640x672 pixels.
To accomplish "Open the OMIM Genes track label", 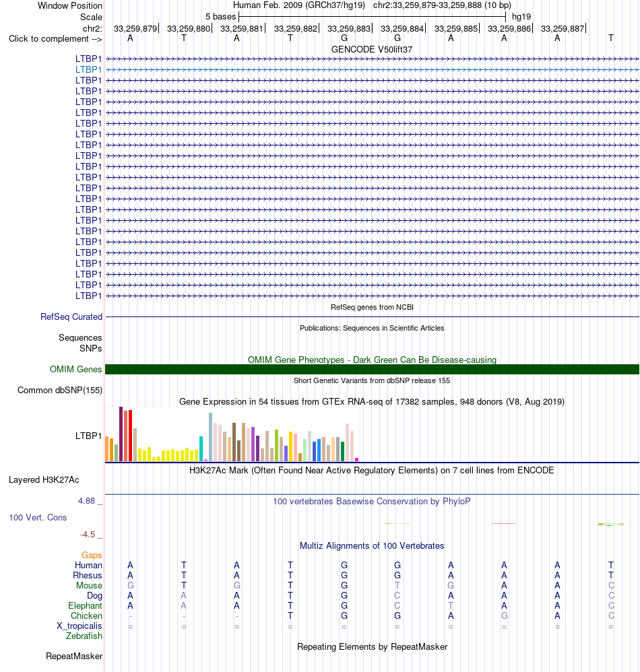I will [76, 370].
